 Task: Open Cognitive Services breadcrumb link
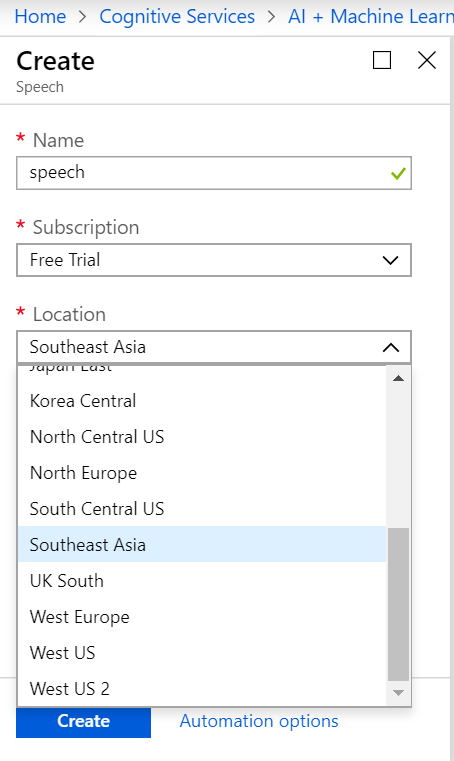[177, 17]
